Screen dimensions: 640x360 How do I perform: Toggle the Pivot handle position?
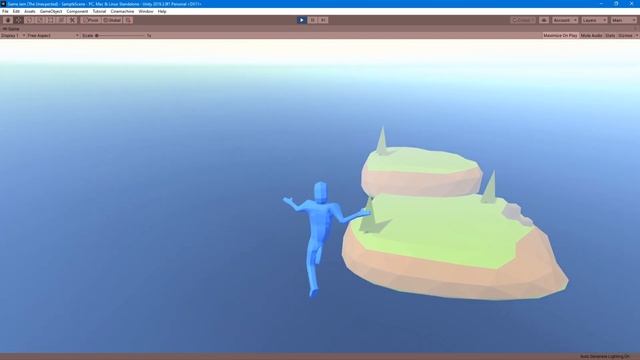click(x=91, y=20)
